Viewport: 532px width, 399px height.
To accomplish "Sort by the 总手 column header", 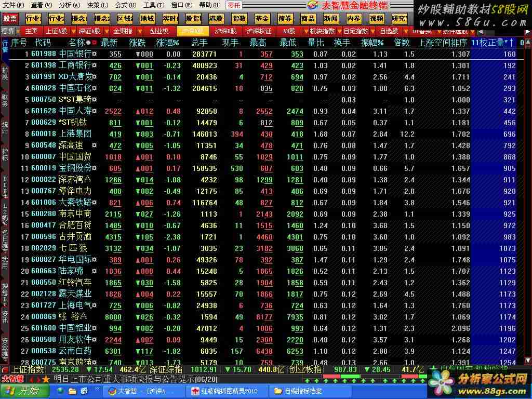I will coord(199,43).
